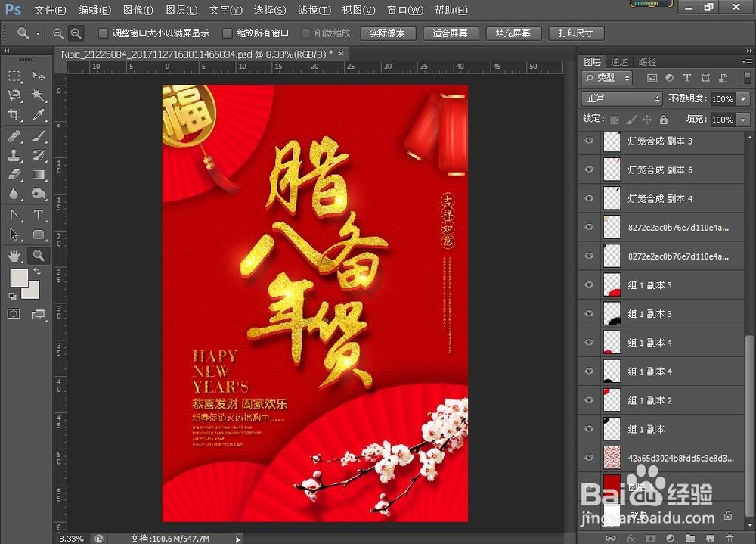
Task: Toggle Quick Mask mode icon
Action: click(x=14, y=314)
